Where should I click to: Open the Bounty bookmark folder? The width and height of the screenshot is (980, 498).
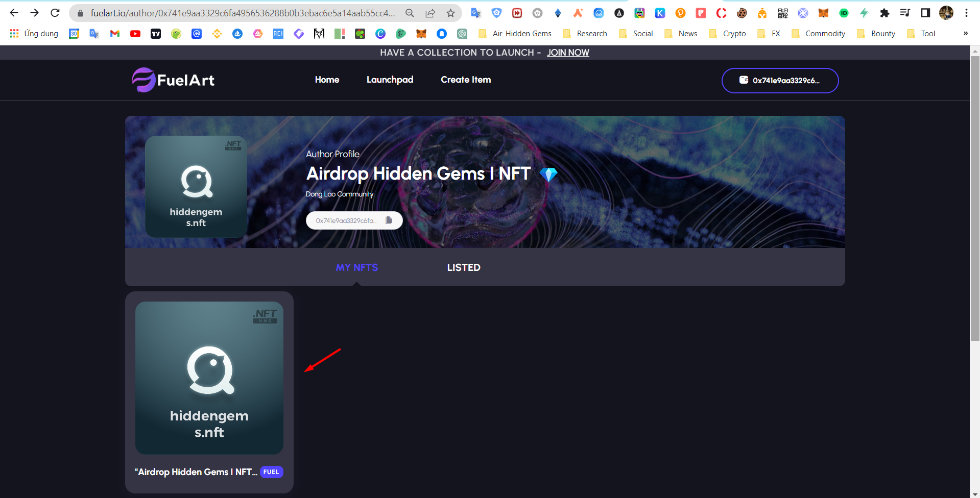click(876, 34)
